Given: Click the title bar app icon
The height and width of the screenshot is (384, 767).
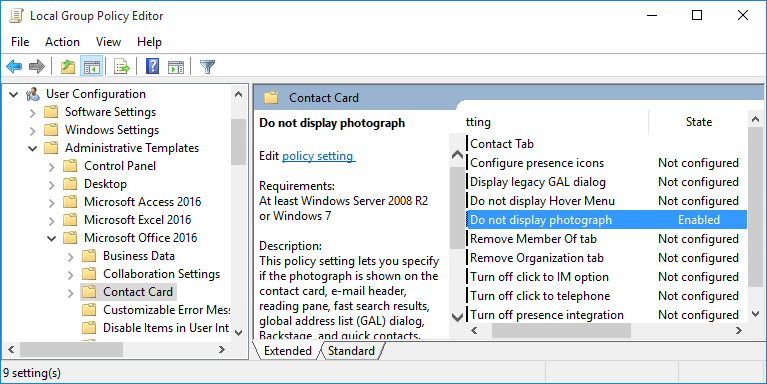Looking at the screenshot, I should tap(16, 16).
